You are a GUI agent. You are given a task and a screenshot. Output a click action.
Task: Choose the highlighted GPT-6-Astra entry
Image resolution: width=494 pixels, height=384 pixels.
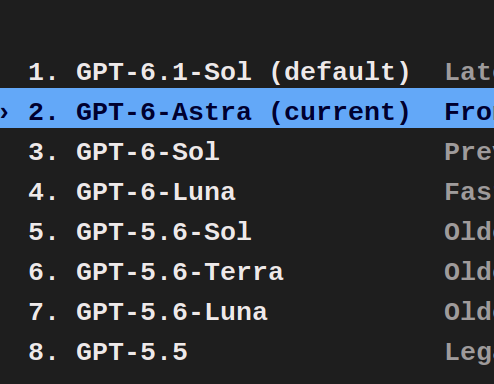pyautogui.click(x=247, y=108)
